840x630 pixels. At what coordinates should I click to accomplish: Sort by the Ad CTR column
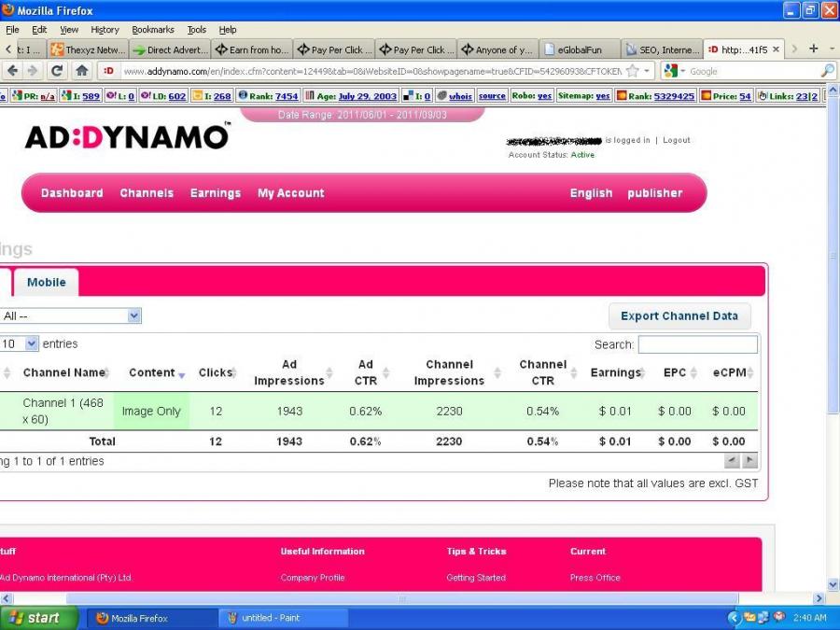coord(371,372)
